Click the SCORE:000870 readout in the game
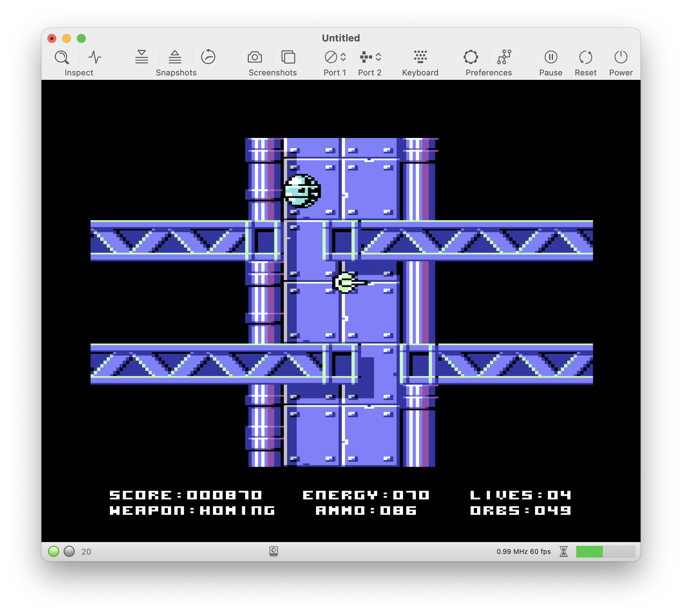 click(x=186, y=495)
